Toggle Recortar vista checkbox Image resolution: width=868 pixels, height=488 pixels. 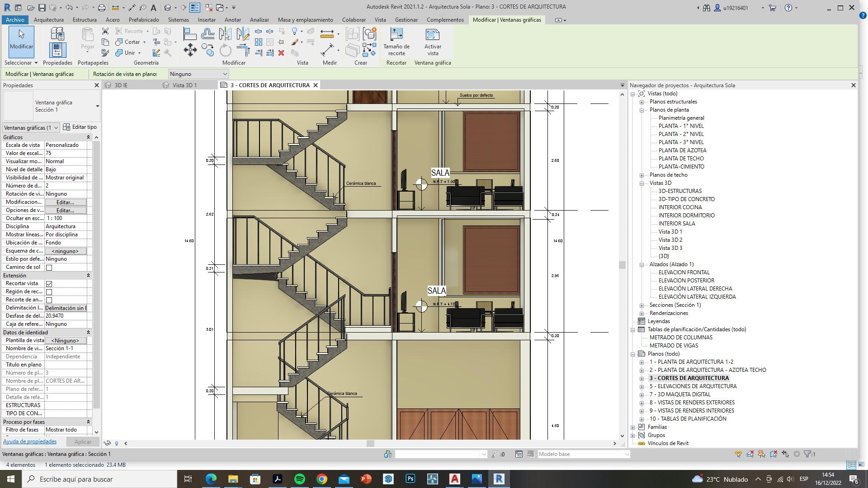pos(49,284)
